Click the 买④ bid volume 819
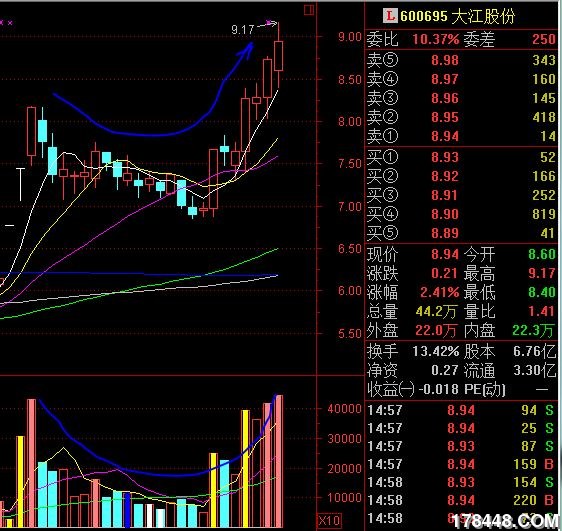The width and height of the screenshot is (562, 531). (x=544, y=214)
